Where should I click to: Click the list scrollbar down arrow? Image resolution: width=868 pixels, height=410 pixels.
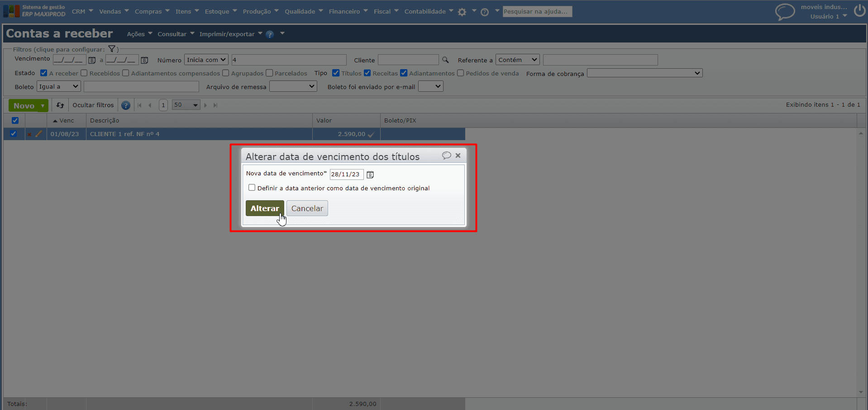pos(861,392)
